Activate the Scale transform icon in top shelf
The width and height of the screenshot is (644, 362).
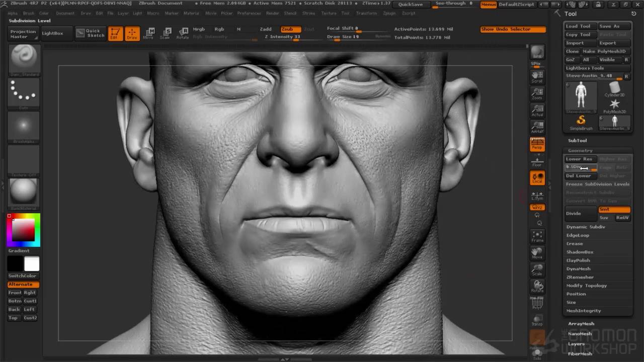click(165, 33)
